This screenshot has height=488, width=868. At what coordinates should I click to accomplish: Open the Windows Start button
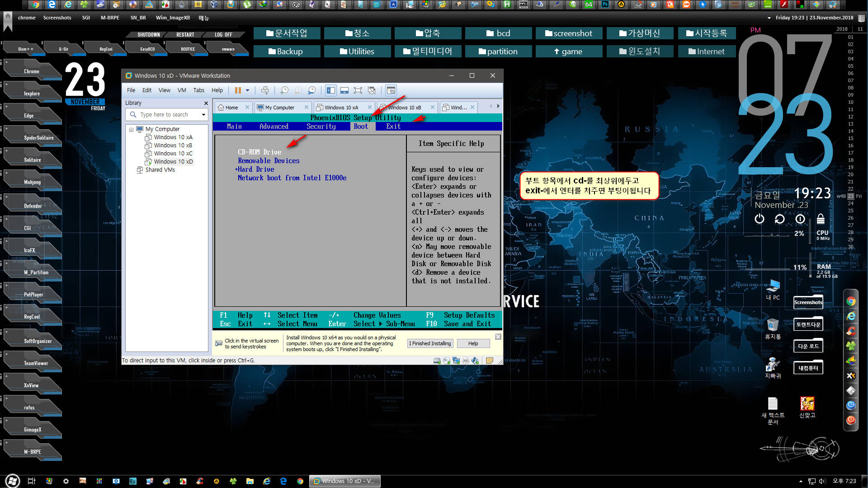tap(12, 481)
